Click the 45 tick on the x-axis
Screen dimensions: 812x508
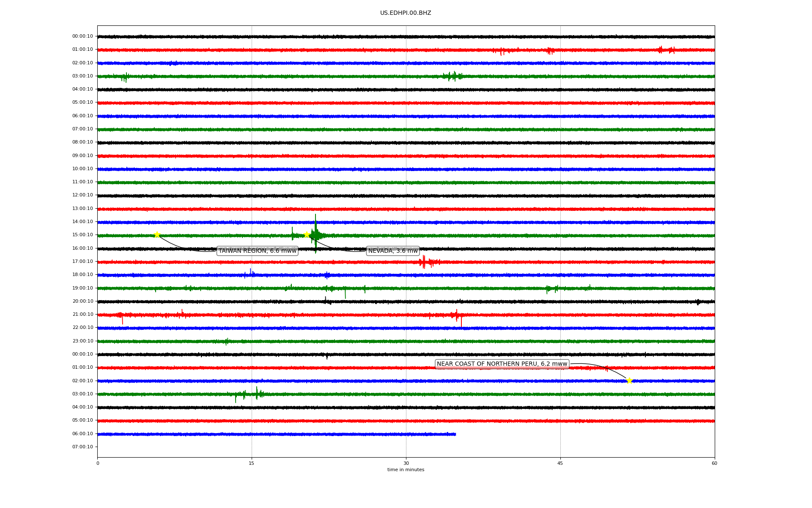(560, 463)
